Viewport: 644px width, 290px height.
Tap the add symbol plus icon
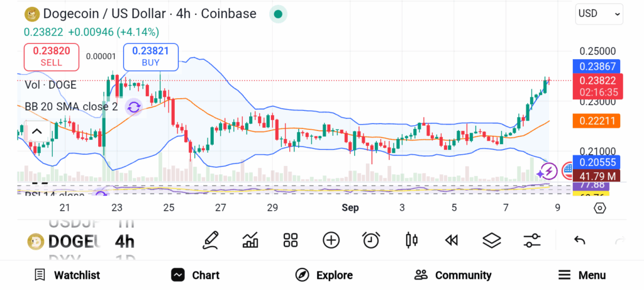[331, 240]
